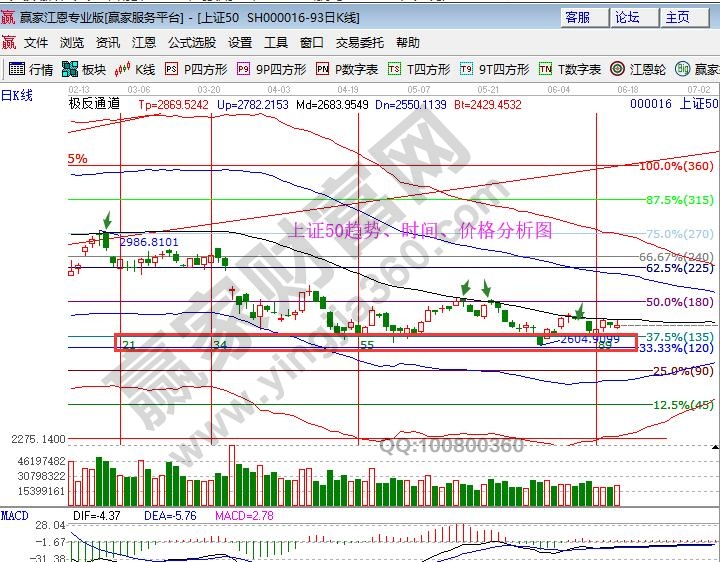Click the 行情 quotes toolbar icon
720x562 pixels.
pyautogui.click(x=31, y=69)
